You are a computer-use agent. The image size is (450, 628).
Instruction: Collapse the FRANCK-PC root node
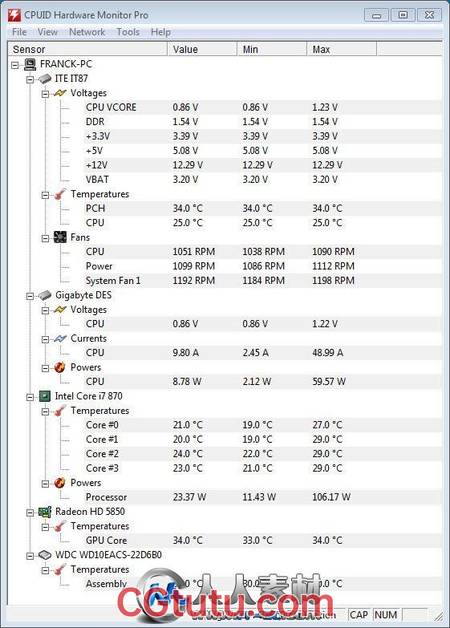pos(15,65)
